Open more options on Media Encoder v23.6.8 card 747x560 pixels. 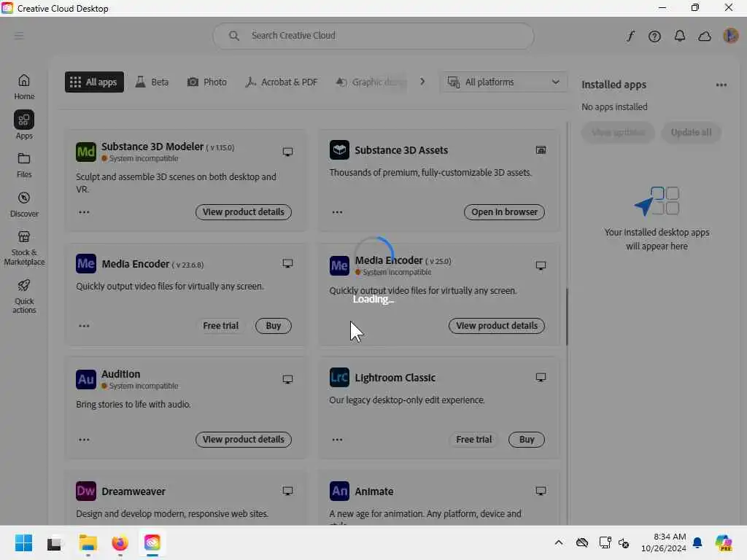click(x=84, y=326)
